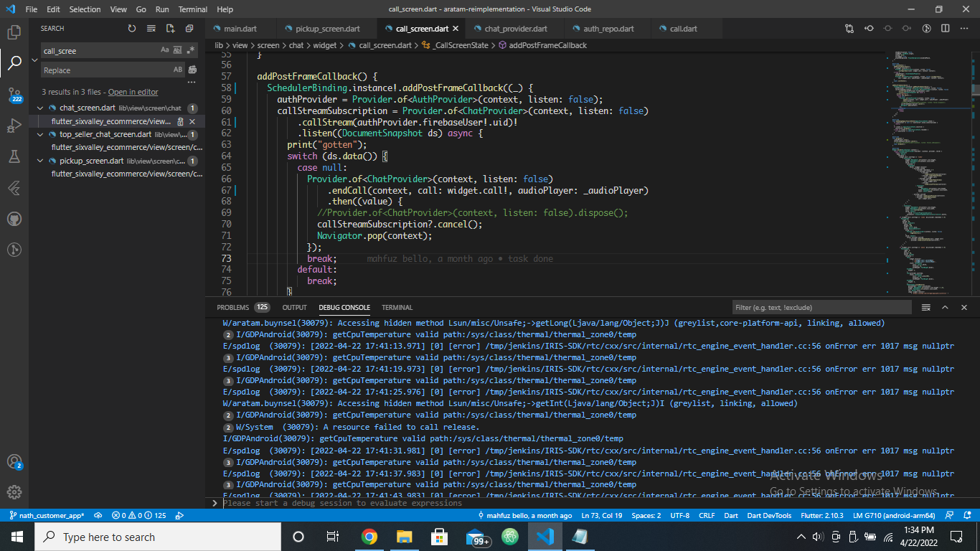Screen dimensions: 980x551
Task: Collapse the pickup_screen.dart result group
Action: (42, 161)
